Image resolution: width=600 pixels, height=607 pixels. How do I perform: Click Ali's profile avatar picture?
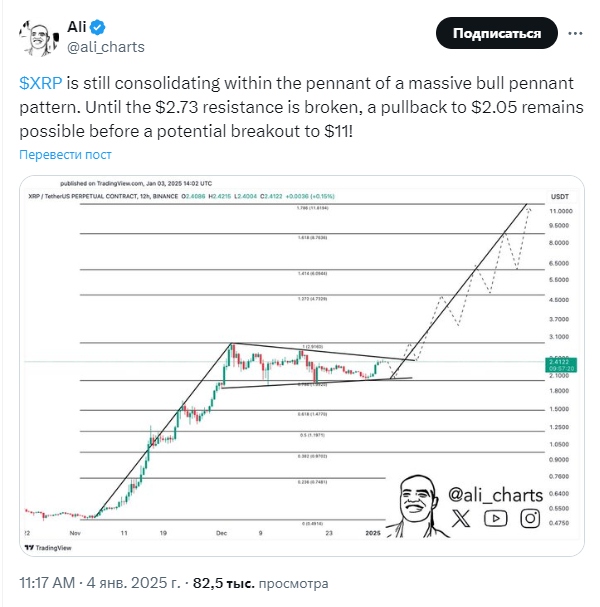point(39,38)
